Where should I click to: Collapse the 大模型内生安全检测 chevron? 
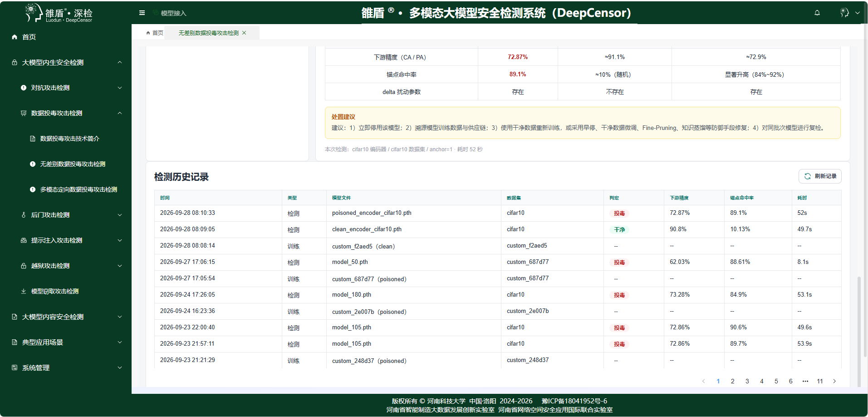pyautogui.click(x=120, y=62)
